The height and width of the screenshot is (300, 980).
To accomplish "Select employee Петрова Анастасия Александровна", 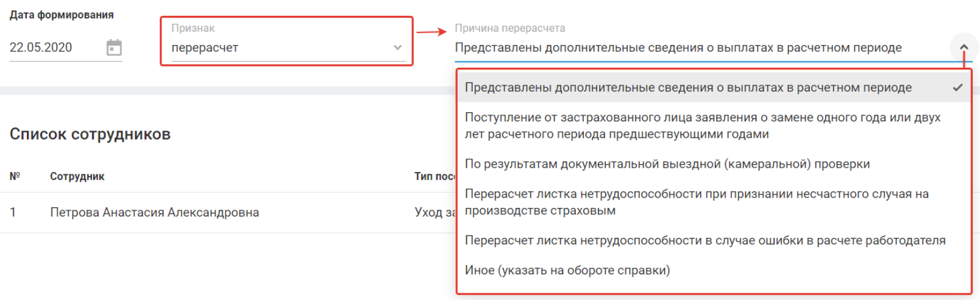I will tap(154, 212).
